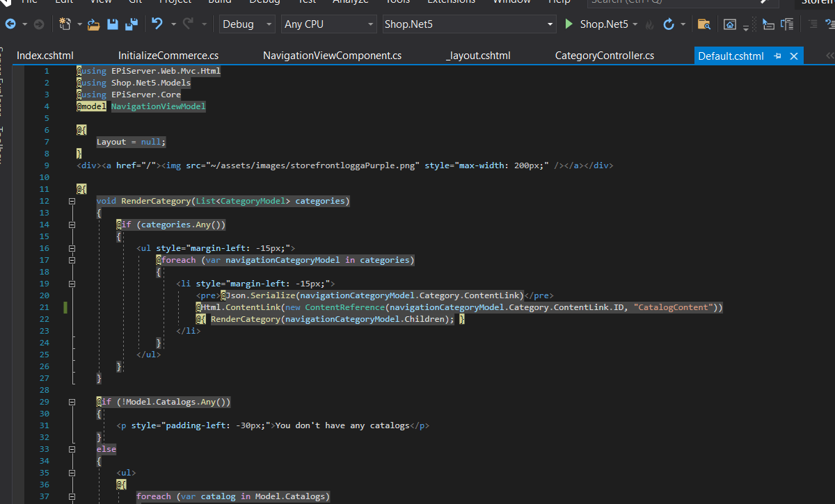
Task: Click the Find in Files icon
Action: point(704,24)
